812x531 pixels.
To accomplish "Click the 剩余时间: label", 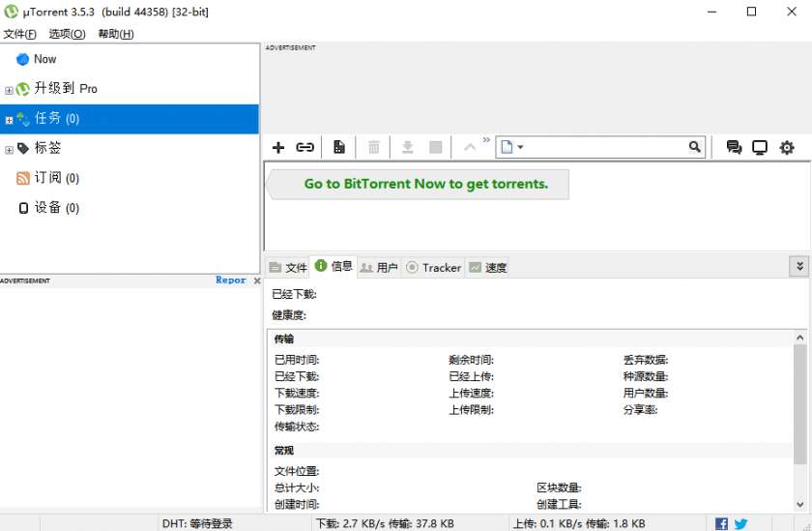I will pyautogui.click(x=472, y=360).
